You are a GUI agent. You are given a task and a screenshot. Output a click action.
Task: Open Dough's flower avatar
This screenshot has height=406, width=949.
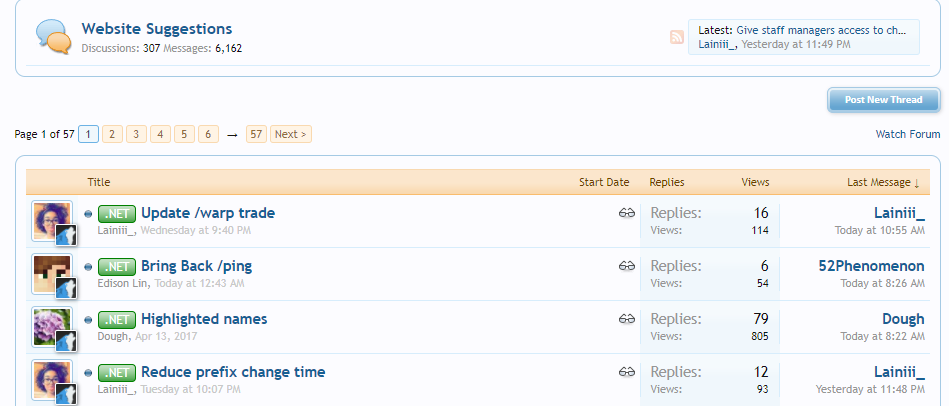tap(52, 327)
